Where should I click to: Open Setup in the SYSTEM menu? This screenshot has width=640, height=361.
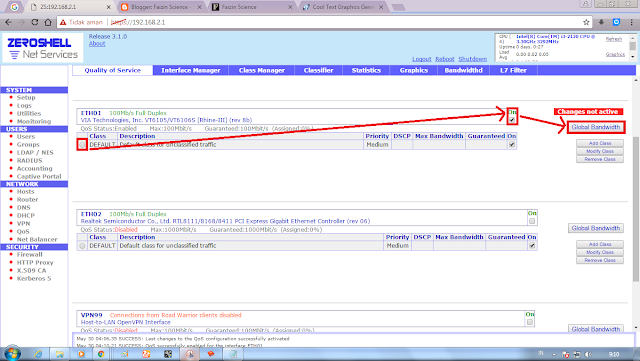26,98
